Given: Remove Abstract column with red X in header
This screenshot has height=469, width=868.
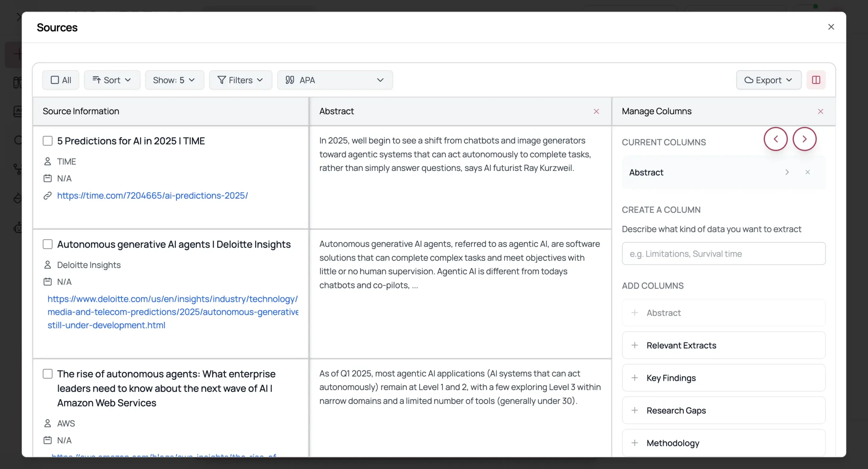Looking at the screenshot, I should pos(596,111).
